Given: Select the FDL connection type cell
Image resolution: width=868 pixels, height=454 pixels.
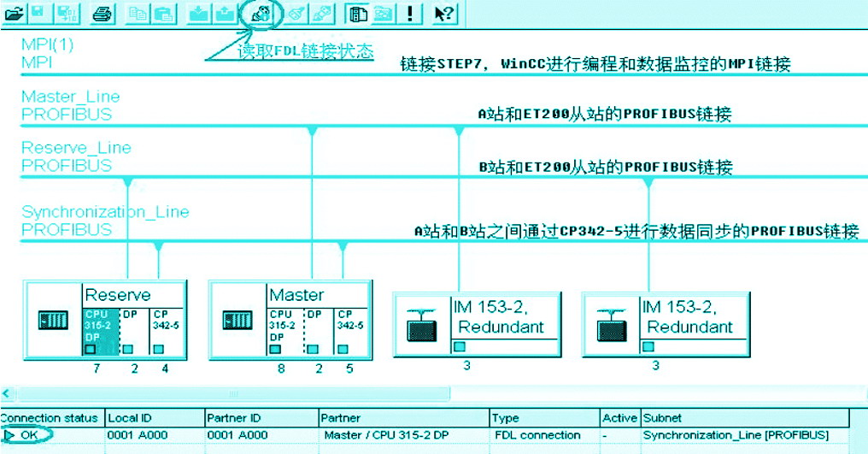Looking at the screenshot, I should (x=545, y=435).
